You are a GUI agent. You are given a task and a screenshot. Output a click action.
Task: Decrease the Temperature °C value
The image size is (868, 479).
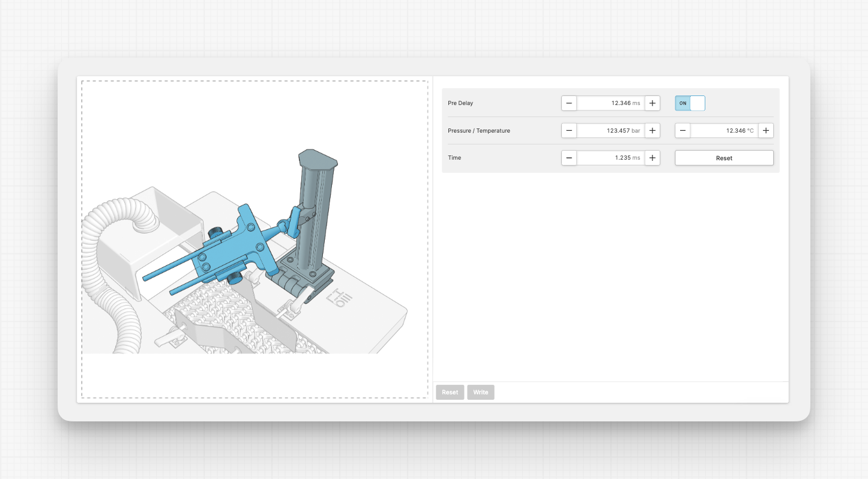(x=683, y=131)
